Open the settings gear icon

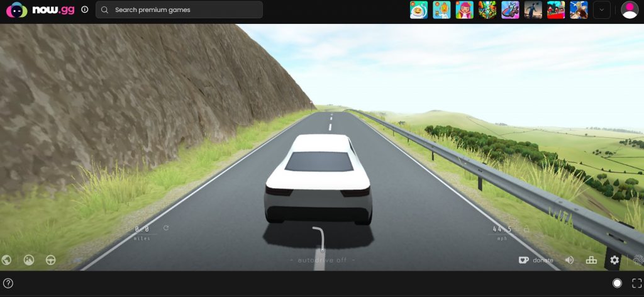pos(614,260)
